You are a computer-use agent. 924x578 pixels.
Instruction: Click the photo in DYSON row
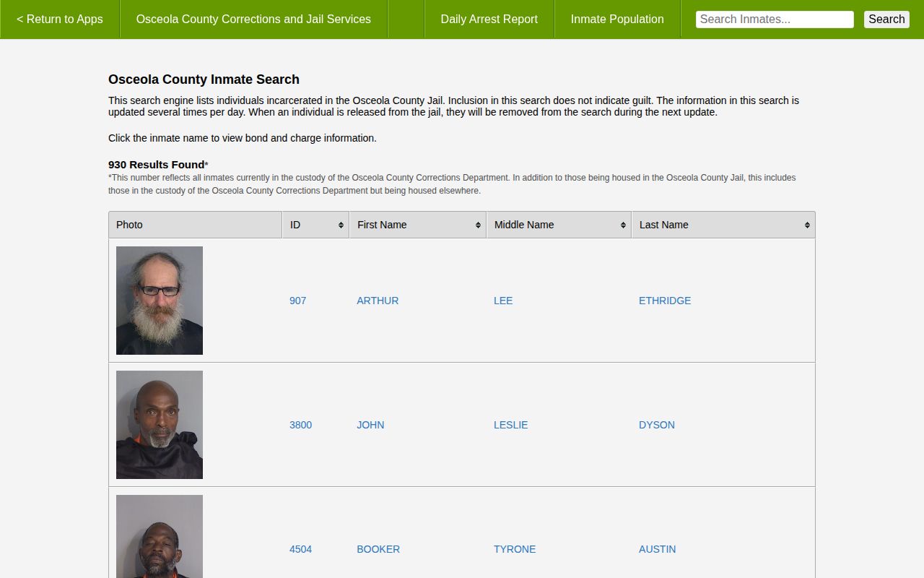160,425
